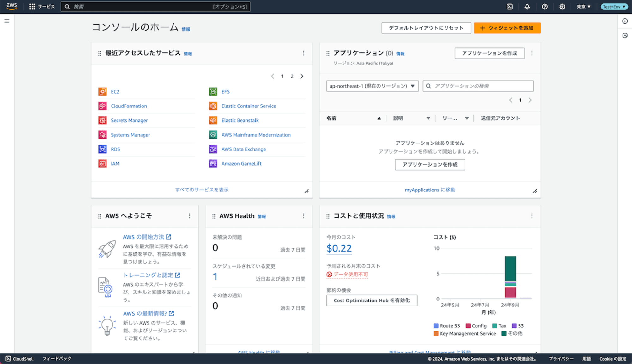The image size is (632, 364).
Task: Click the Systems Manager service icon
Action: (x=102, y=135)
